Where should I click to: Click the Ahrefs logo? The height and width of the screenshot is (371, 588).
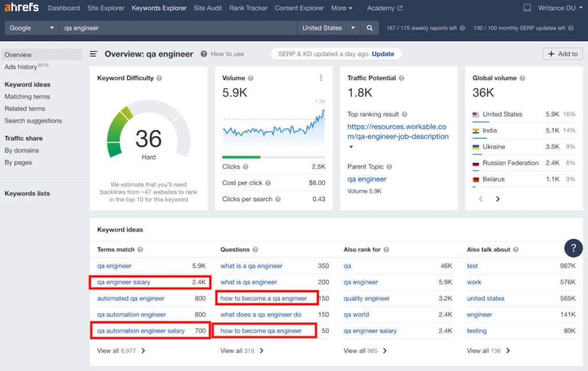[21, 8]
